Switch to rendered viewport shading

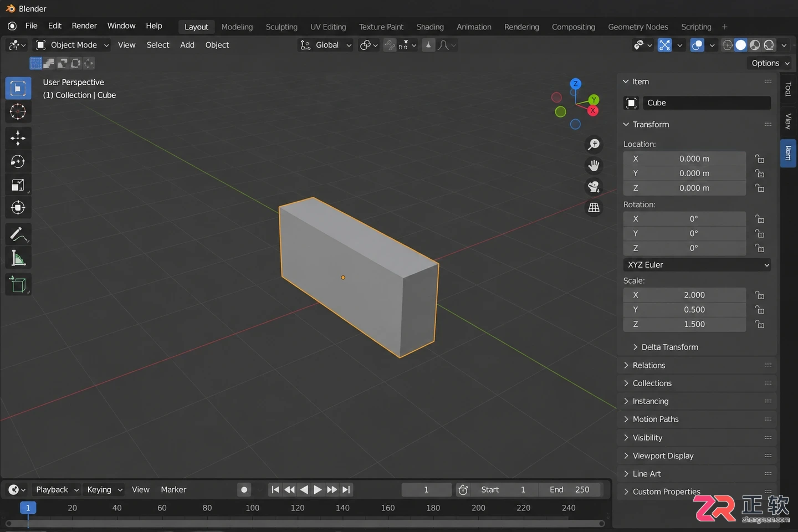(x=769, y=45)
